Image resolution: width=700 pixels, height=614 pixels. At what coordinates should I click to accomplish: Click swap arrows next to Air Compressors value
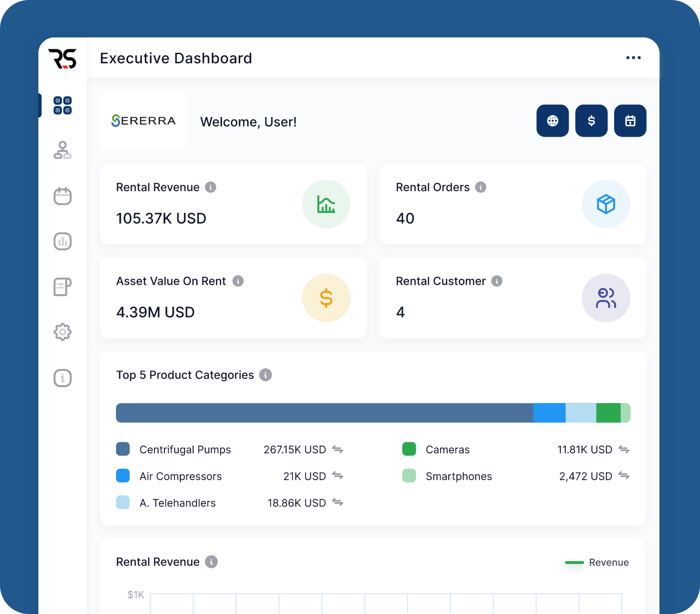click(338, 476)
